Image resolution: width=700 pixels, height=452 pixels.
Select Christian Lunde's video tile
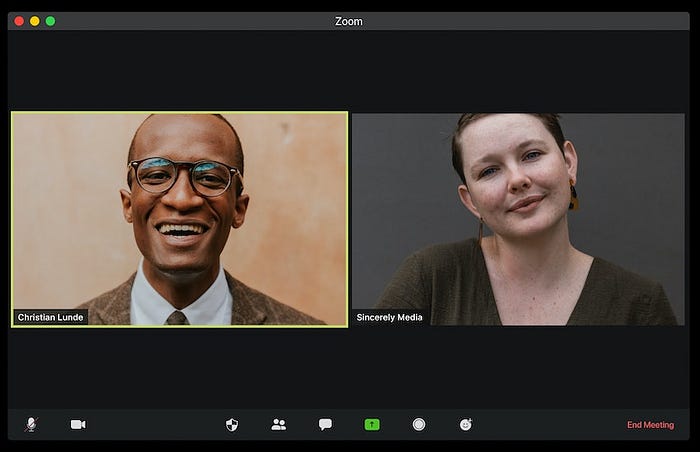pyautogui.click(x=179, y=219)
